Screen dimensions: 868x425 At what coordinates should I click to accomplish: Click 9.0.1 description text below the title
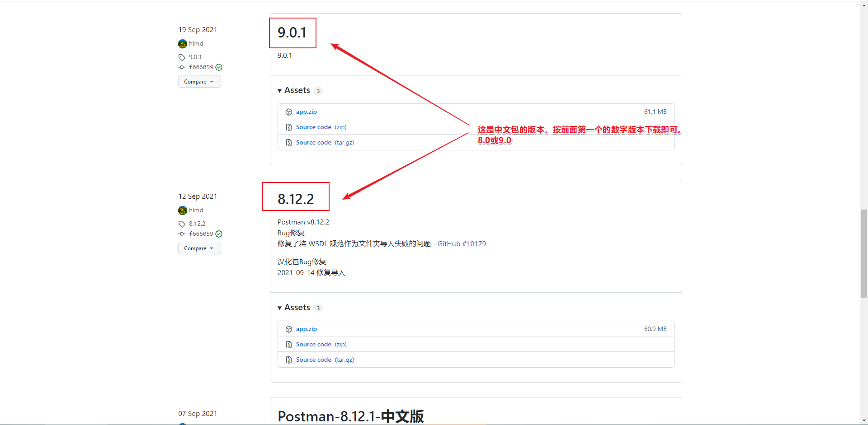pyautogui.click(x=285, y=56)
